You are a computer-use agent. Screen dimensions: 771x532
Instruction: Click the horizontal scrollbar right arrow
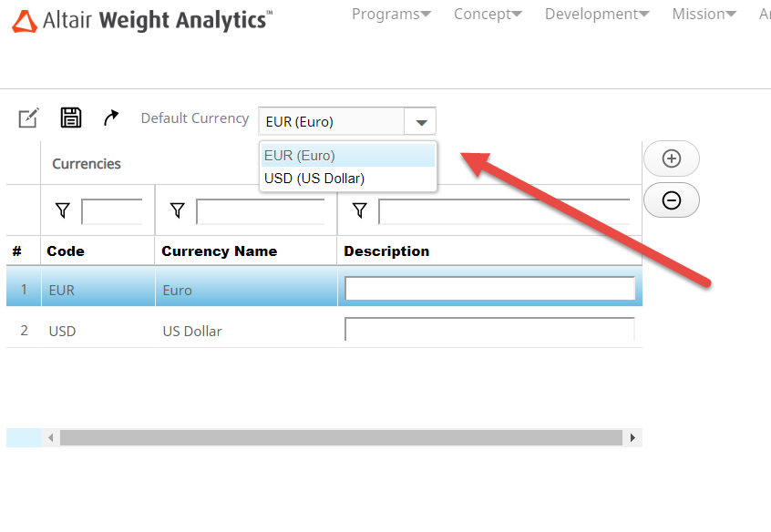[x=632, y=438]
